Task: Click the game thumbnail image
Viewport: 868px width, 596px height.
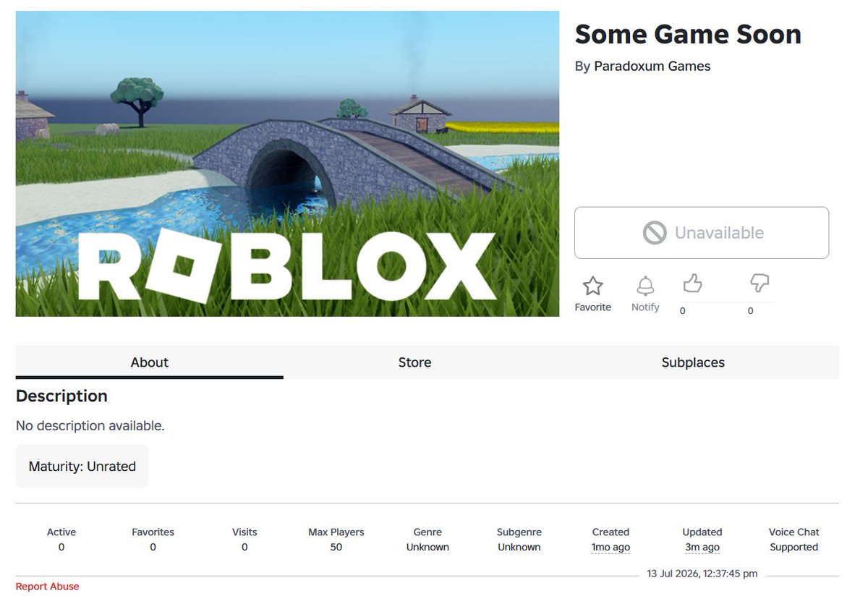Action: click(x=287, y=163)
